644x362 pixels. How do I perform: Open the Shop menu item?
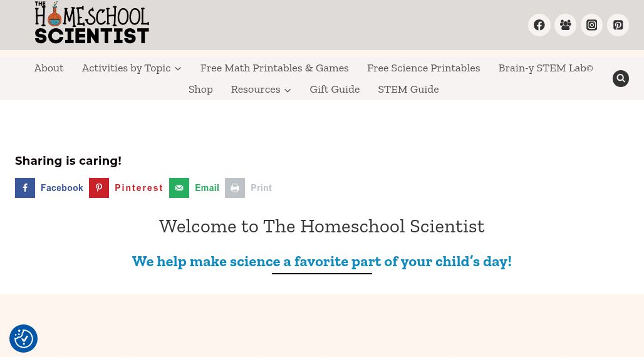[x=200, y=89]
